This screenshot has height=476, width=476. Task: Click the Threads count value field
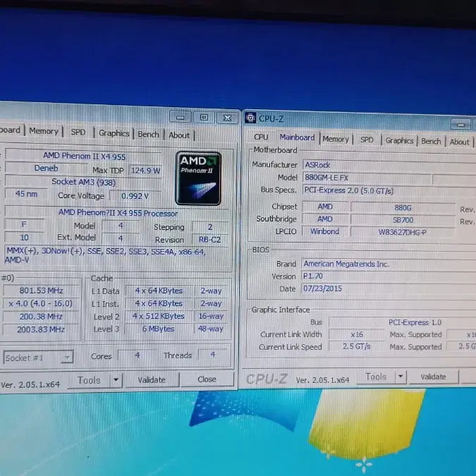[213, 354]
